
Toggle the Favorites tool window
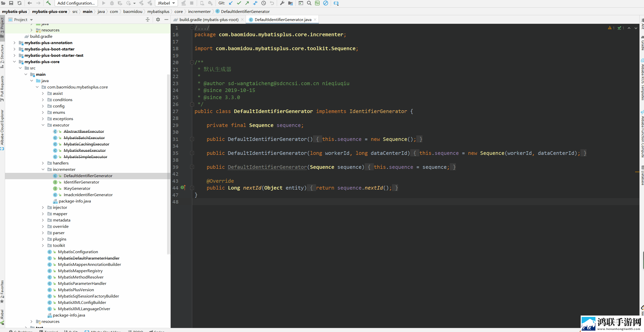pos(2,291)
